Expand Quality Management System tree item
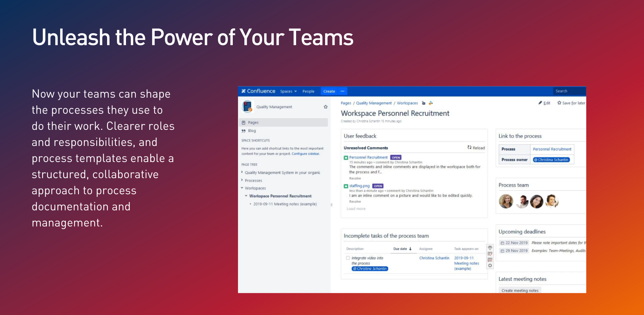The image size is (644, 315). click(242, 172)
